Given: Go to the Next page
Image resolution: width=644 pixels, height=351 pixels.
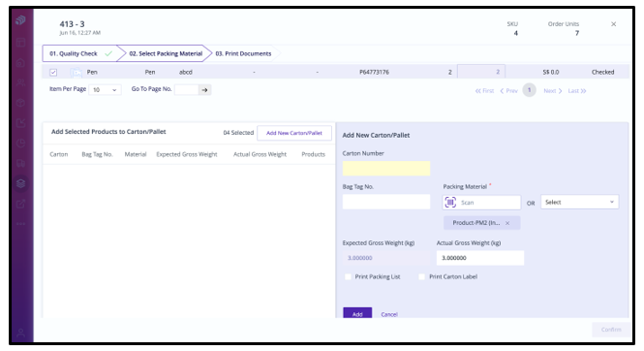Looking at the screenshot, I should [x=553, y=91].
